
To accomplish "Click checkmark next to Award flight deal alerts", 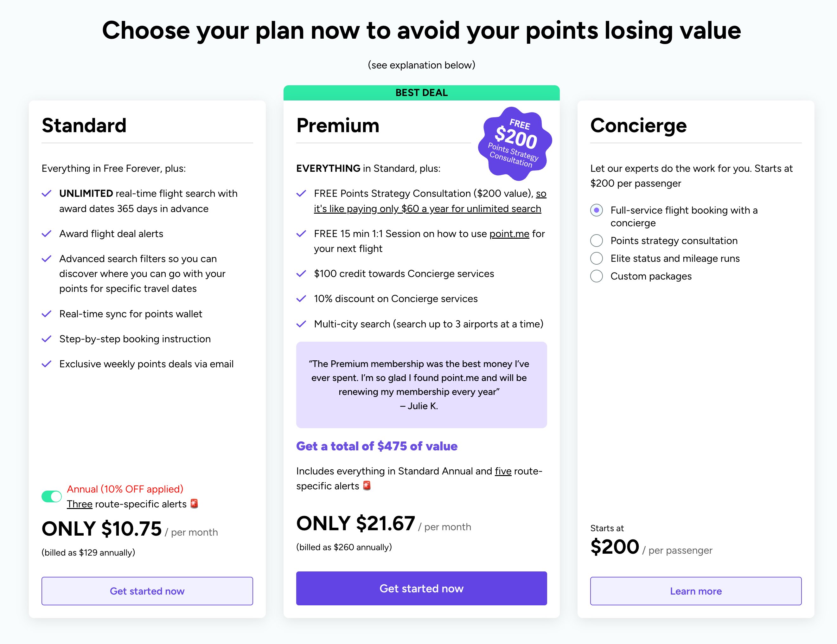I will tap(46, 234).
